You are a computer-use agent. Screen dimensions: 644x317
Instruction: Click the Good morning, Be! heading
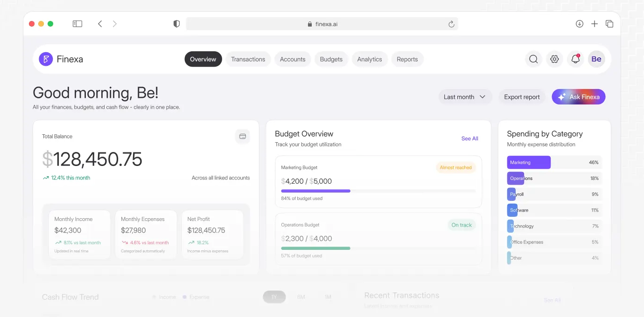(x=96, y=93)
